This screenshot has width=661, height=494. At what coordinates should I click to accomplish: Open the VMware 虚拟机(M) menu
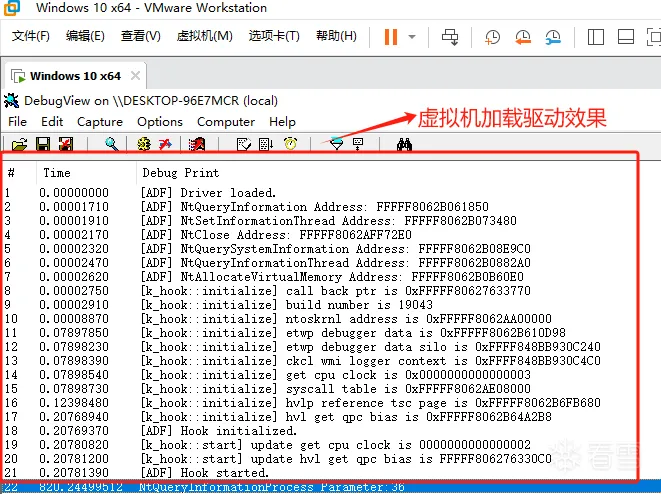coord(204,36)
